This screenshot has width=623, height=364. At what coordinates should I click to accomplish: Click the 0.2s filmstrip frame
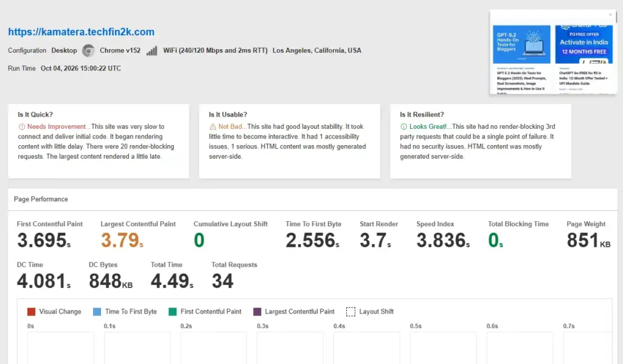[x=214, y=348]
